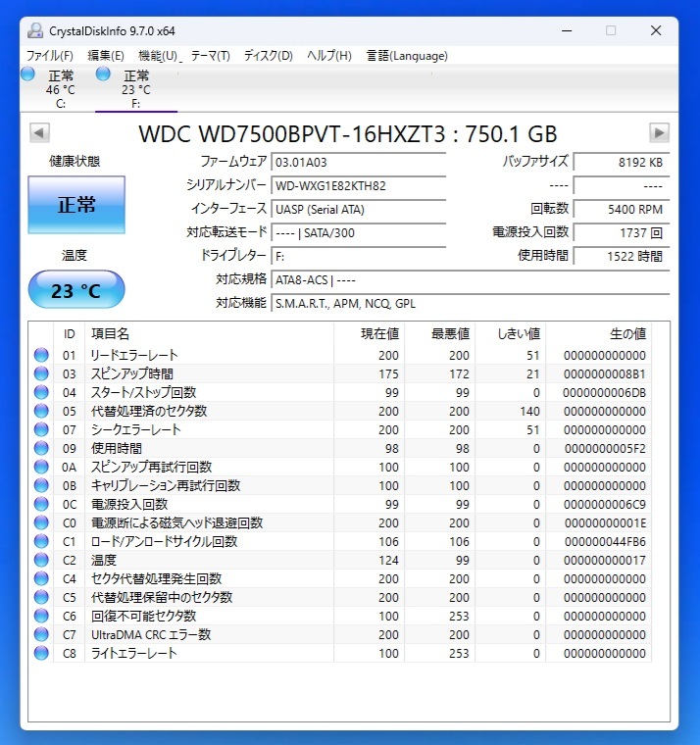
Task: Open the テーマ(T) menu
Action: click(211, 56)
